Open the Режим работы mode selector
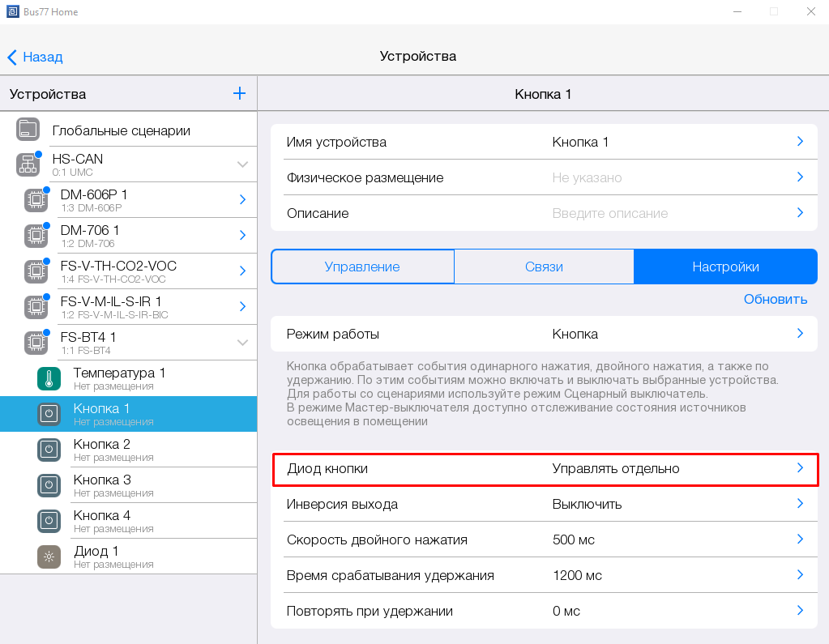Image resolution: width=829 pixels, height=644 pixels. (543, 334)
